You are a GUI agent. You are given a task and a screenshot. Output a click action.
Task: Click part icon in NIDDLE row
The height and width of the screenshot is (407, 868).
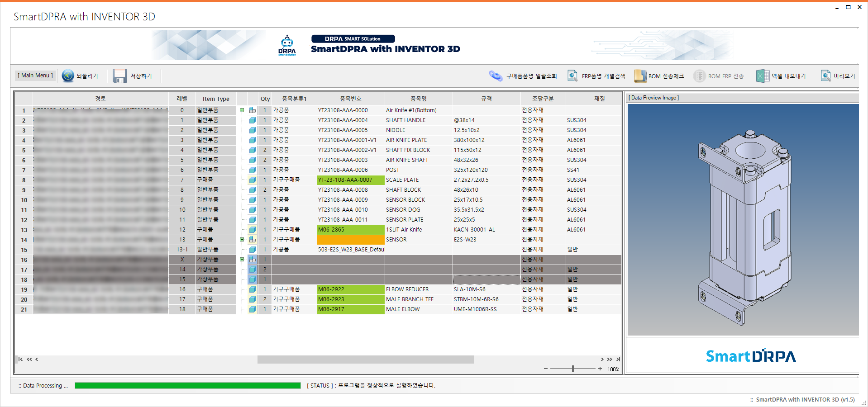(253, 130)
